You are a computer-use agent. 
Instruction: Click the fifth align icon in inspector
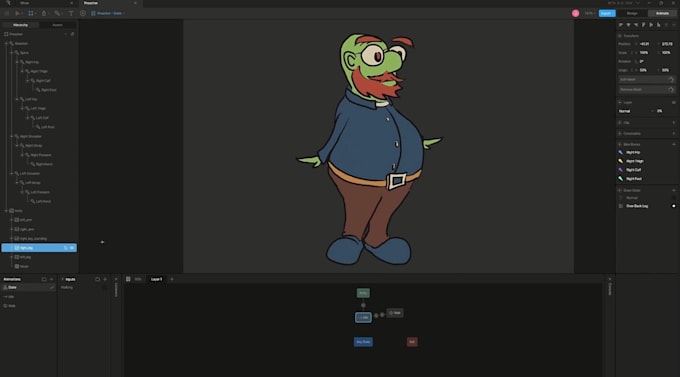651,25
